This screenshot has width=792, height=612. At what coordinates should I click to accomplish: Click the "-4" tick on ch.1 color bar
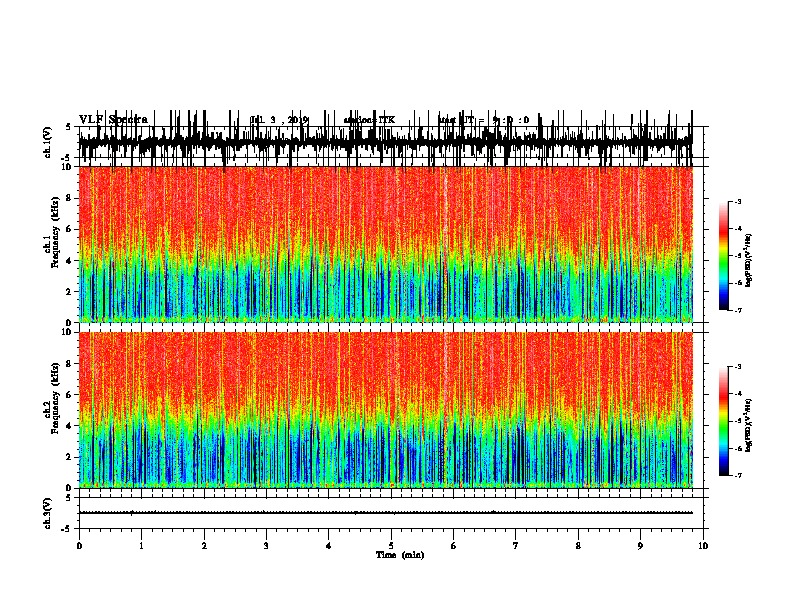point(738,229)
